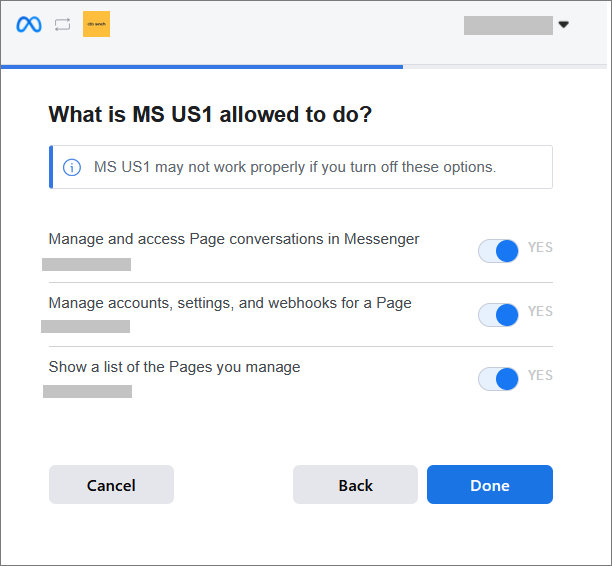
Task: Open the account dropdown arrow
Action: tap(563, 25)
